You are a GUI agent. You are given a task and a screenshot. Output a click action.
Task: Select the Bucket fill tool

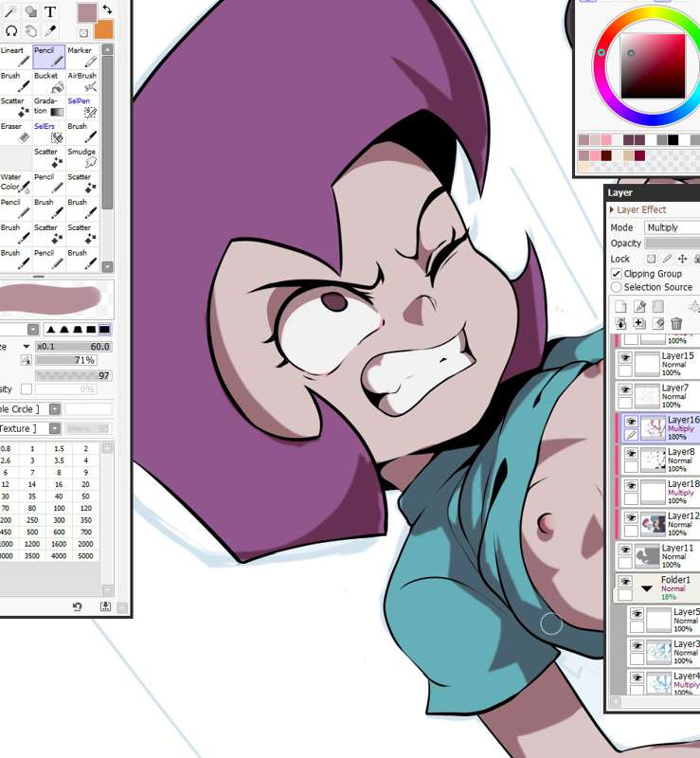[x=49, y=82]
